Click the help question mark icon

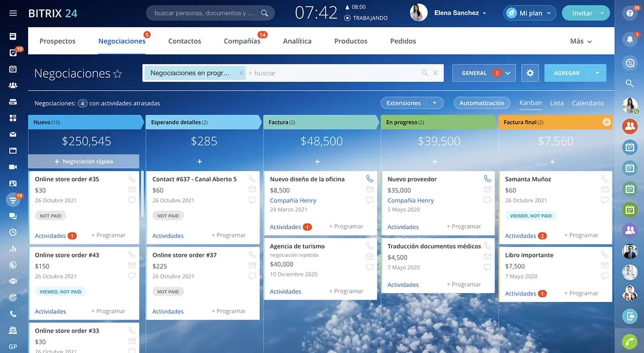pyautogui.click(x=630, y=13)
